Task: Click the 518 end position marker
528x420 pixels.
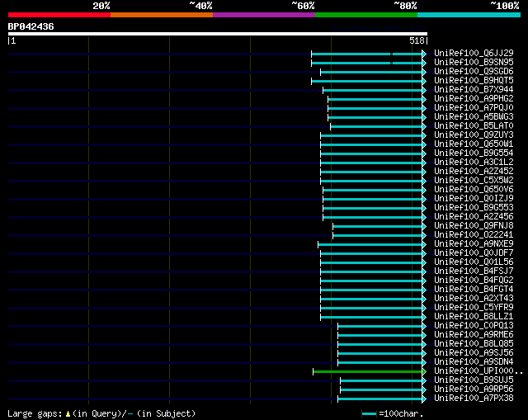Action: tap(417, 40)
